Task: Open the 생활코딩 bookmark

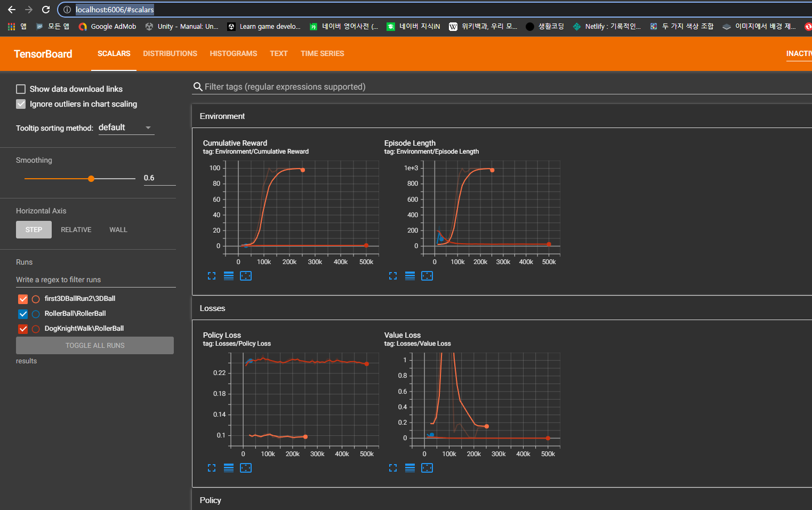Action: tap(544, 26)
